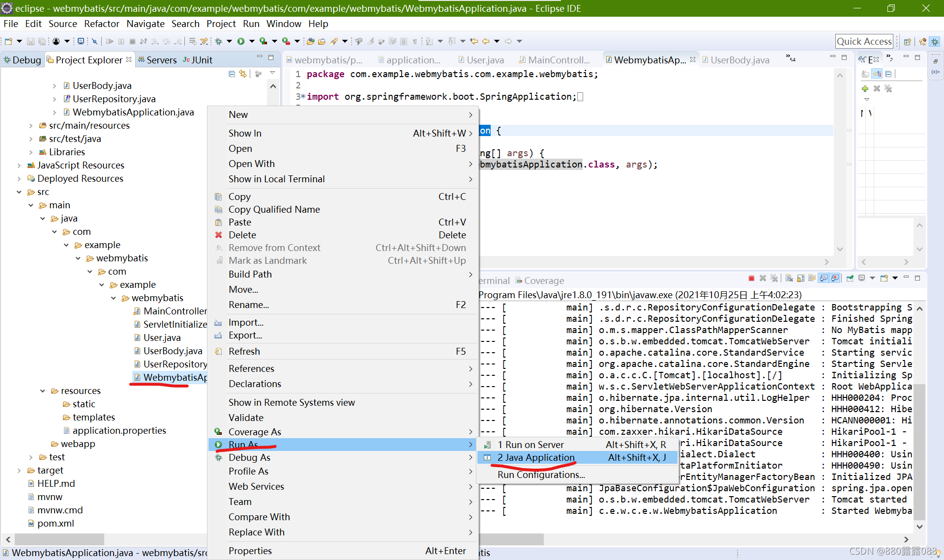The width and height of the screenshot is (944, 560).
Task: Open the Navigate menu
Action: [x=146, y=24]
